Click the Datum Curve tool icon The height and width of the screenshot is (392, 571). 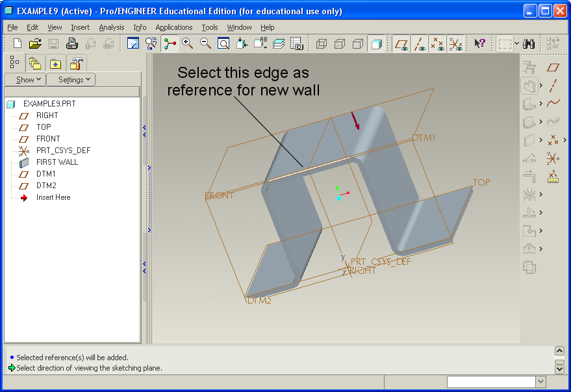553,103
